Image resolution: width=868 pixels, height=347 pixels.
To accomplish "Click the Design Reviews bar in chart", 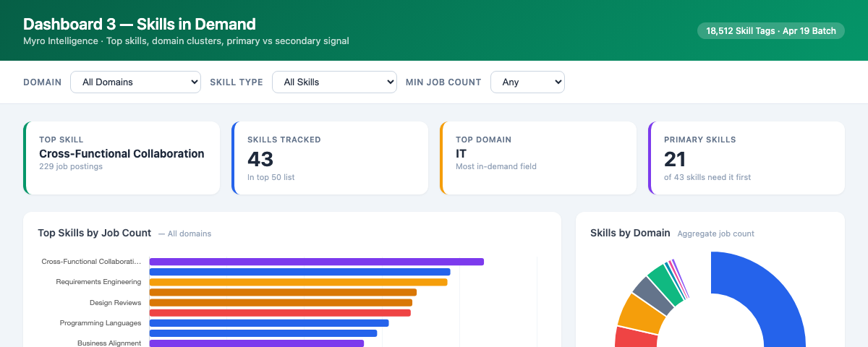I will point(281,303).
